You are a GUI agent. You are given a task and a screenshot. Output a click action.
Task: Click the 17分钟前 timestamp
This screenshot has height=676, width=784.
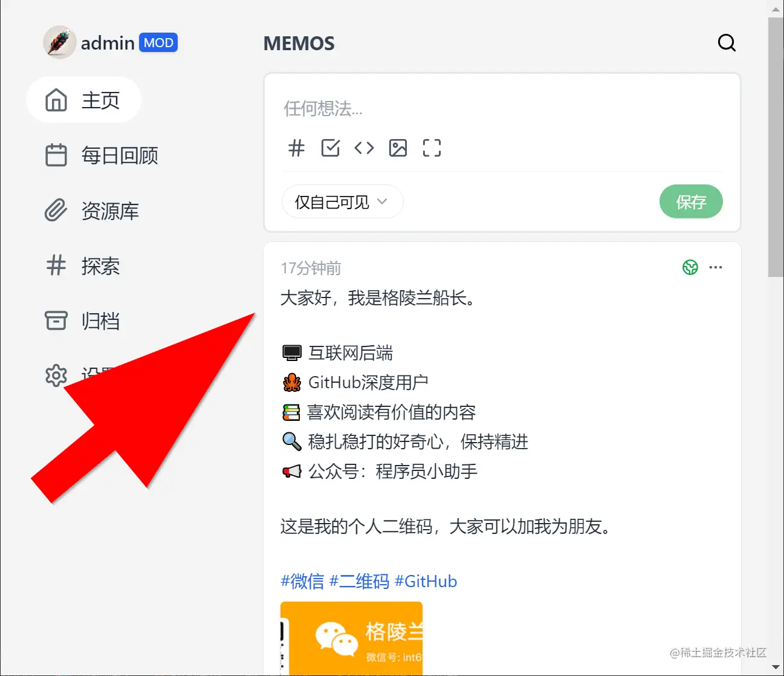[x=311, y=268]
